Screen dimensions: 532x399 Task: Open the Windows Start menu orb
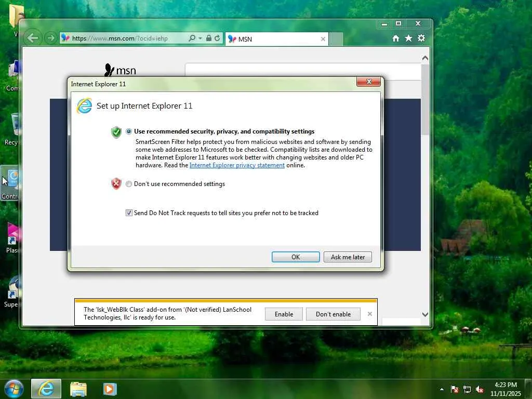[x=14, y=389]
